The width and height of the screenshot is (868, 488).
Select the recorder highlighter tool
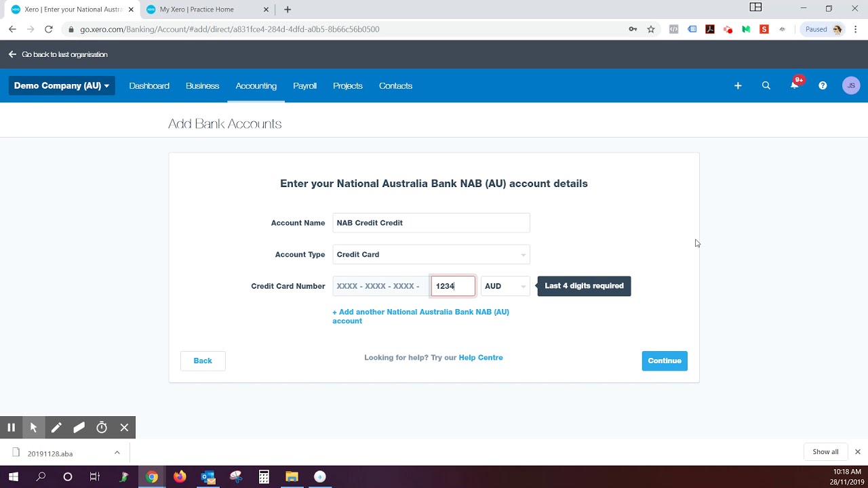(79, 428)
